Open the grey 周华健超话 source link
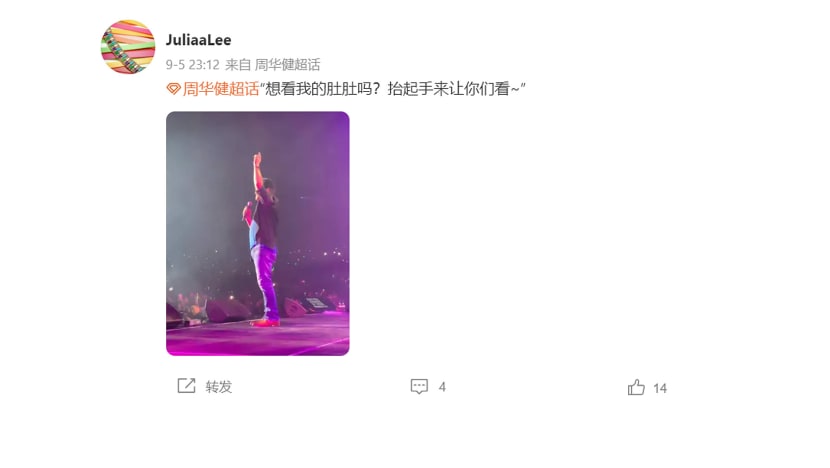830x468 pixels. (287, 65)
